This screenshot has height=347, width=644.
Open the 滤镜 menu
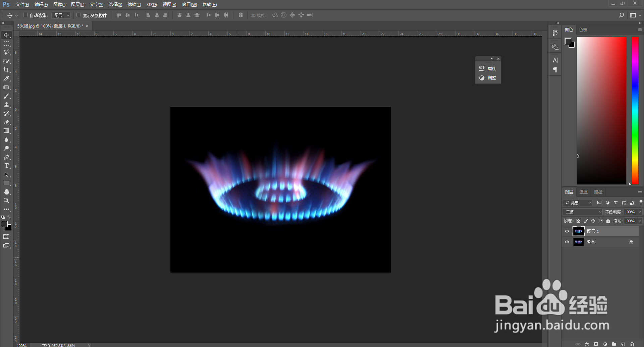pyautogui.click(x=134, y=4)
